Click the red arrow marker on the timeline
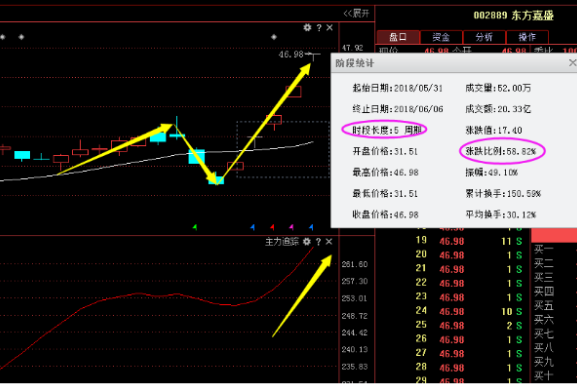 pyautogui.click(x=272, y=227)
